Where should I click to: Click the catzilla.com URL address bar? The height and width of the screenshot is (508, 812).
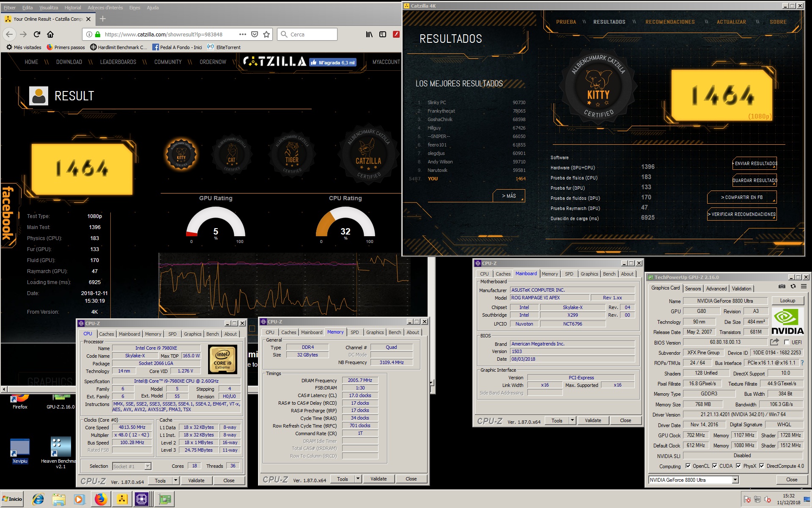(164, 34)
